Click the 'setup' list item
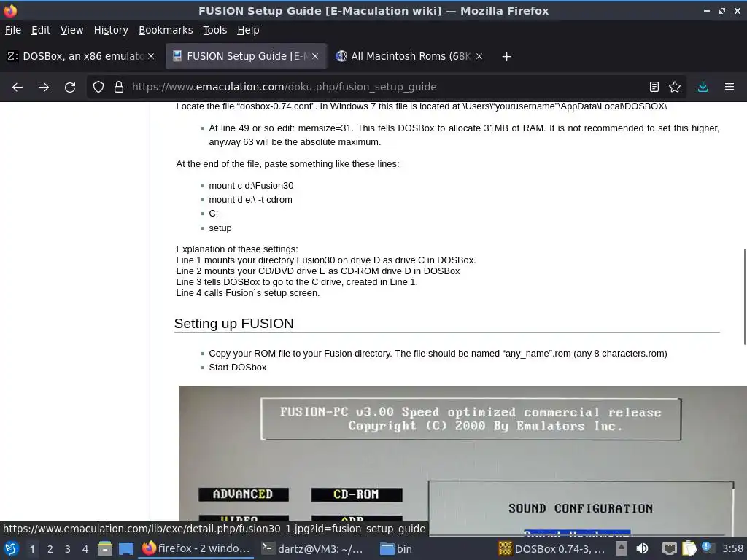 pos(220,228)
